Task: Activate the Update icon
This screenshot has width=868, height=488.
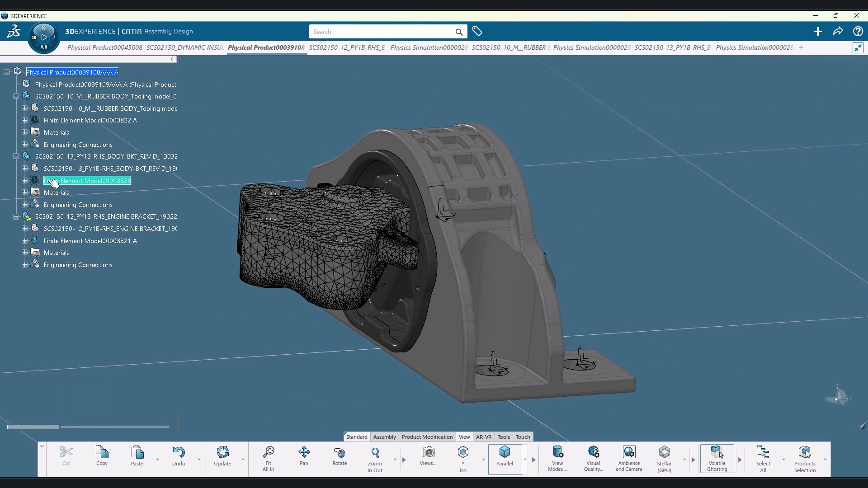Action: tap(222, 454)
